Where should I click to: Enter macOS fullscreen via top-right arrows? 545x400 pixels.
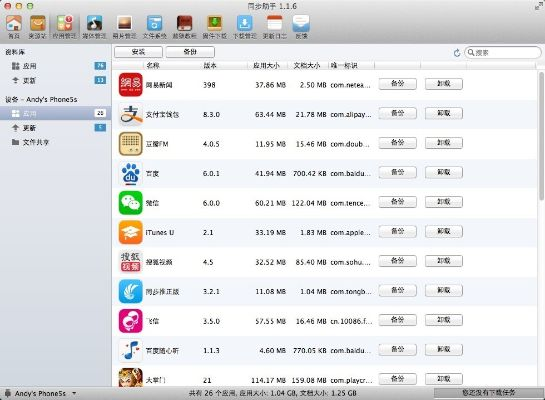538,6
